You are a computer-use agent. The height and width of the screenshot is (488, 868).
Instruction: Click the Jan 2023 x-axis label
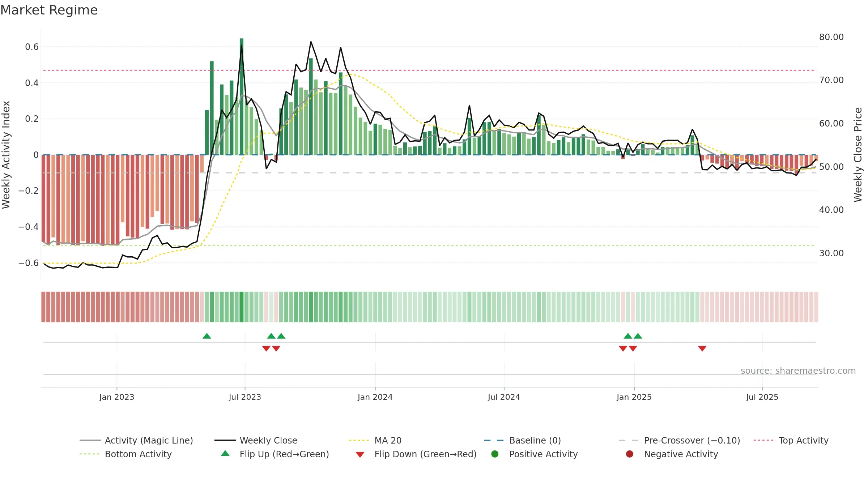tap(117, 397)
